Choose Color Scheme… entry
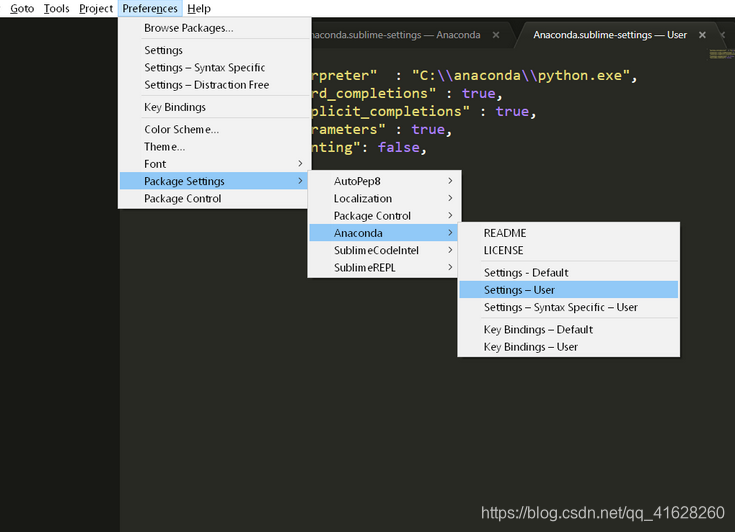Screen dimensions: 735x532 pos(215,129)
